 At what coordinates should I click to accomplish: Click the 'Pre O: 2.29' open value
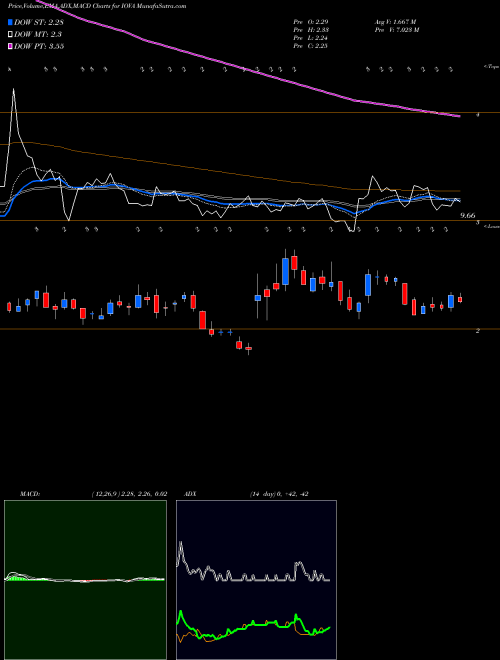coord(311,22)
